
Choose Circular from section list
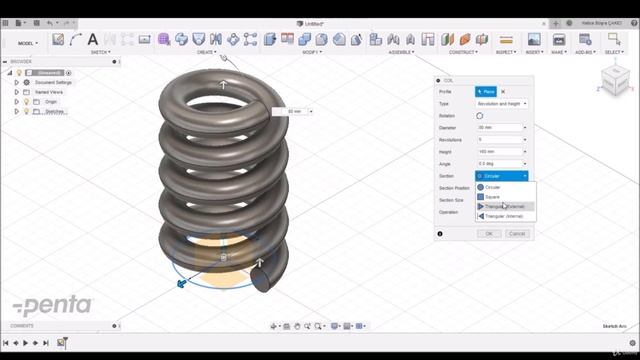point(506,187)
